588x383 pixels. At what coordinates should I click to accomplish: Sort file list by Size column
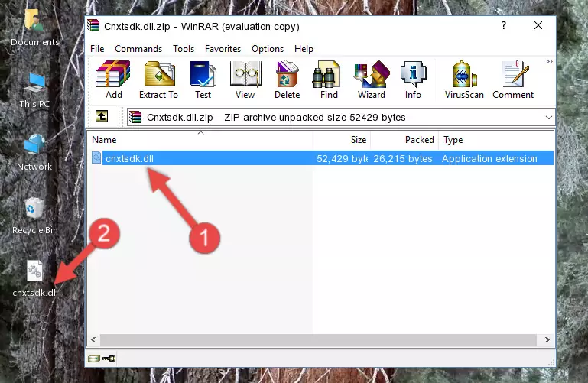point(342,140)
